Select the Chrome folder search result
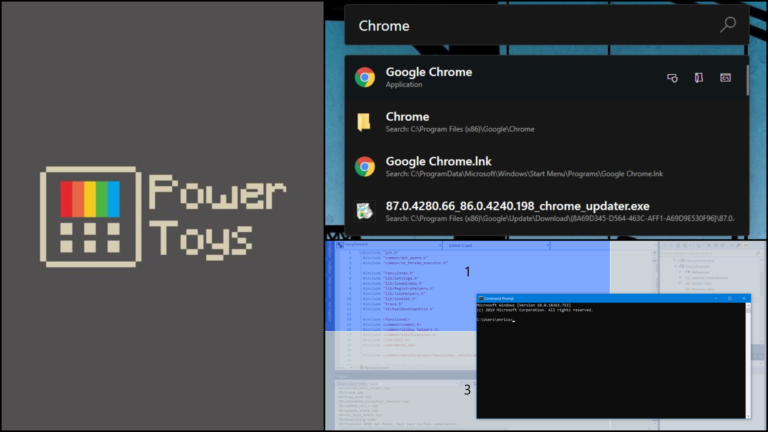Screen dimensions: 768x432 (545, 122)
